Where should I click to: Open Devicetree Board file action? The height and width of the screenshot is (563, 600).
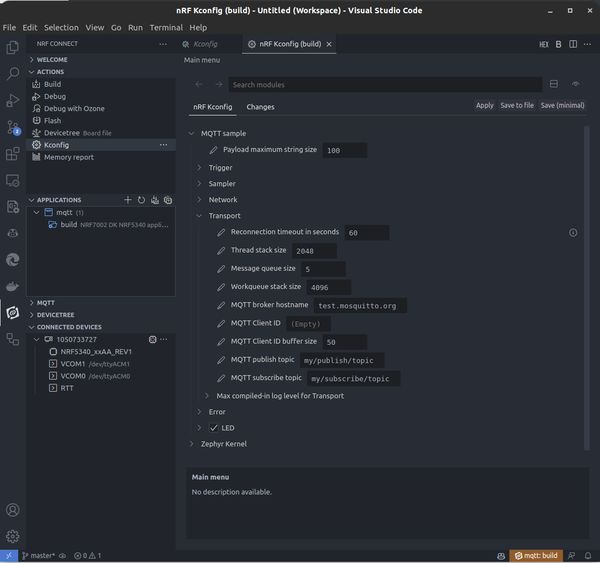[x=72, y=133]
